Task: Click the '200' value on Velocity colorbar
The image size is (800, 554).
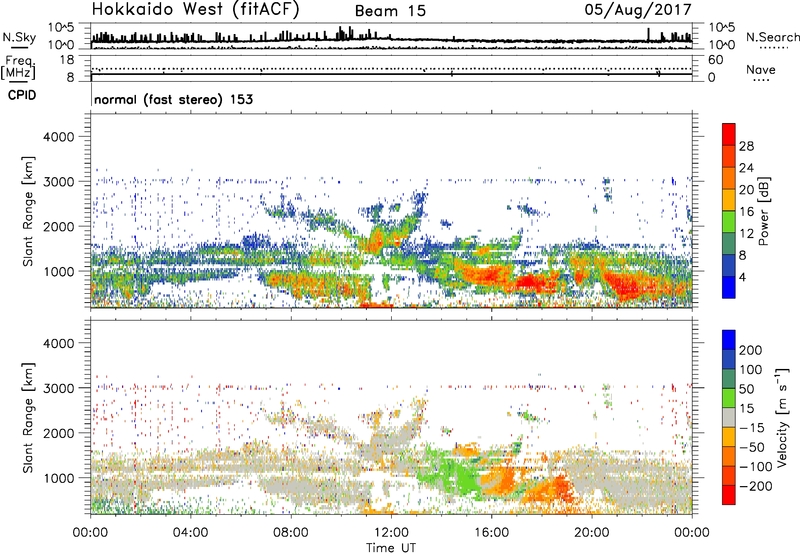Action: pos(751,350)
